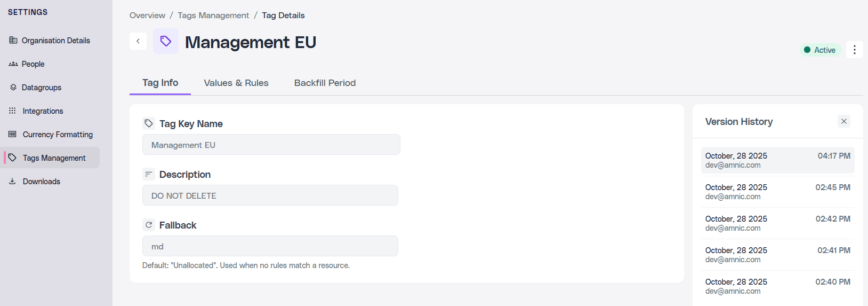The height and width of the screenshot is (306, 868).
Task: Click the Organisation Details sidebar icon
Action: point(13,41)
